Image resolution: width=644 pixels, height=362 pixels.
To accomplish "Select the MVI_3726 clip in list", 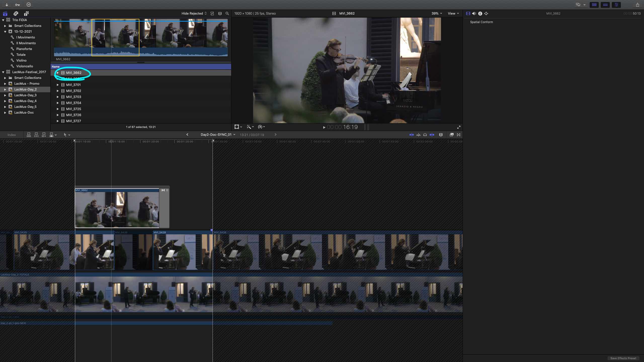I will pos(73,115).
